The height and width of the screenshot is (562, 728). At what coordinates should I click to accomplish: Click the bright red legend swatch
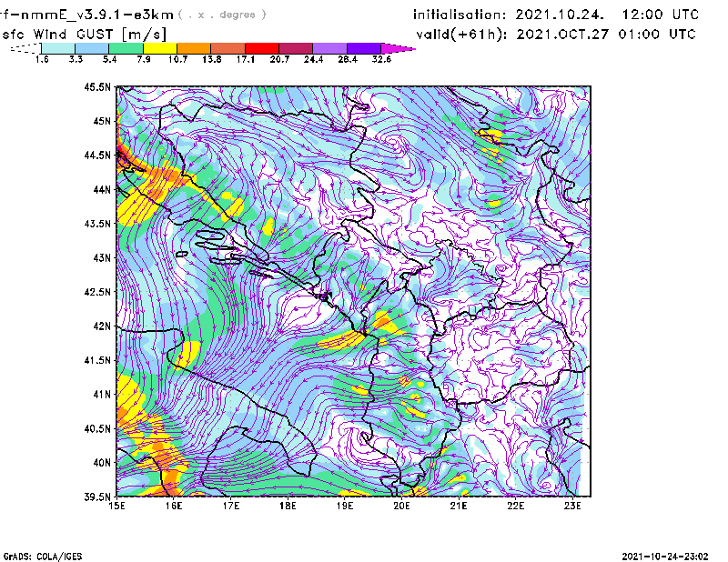tap(262, 48)
